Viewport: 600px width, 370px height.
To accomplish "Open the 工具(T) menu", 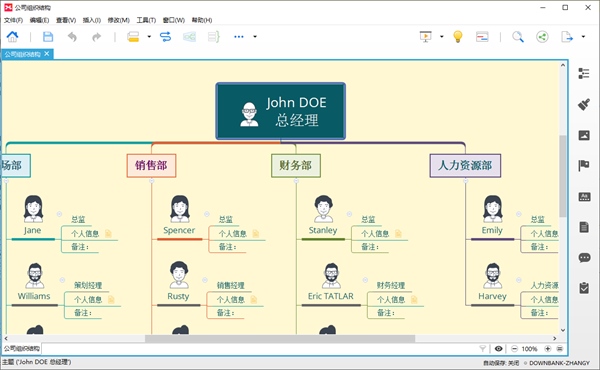I will tap(146, 20).
